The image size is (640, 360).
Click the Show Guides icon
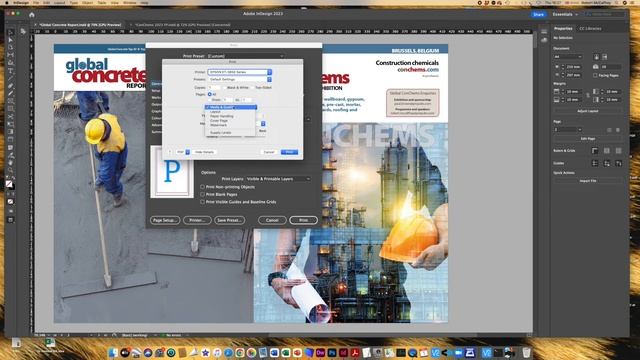(x=595, y=163)
